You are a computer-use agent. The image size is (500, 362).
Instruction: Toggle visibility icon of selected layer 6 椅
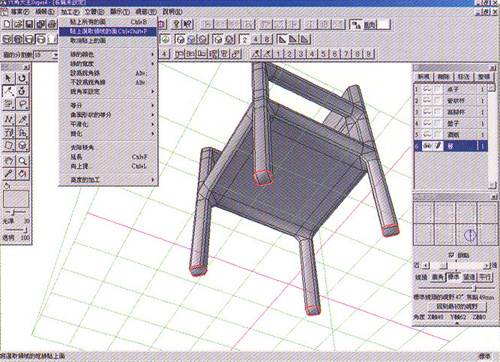[427, 146]
